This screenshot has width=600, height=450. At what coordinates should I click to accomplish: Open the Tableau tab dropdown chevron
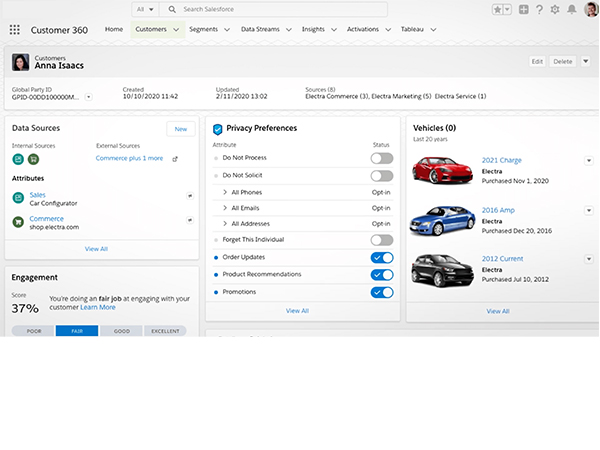click(433, 29)
